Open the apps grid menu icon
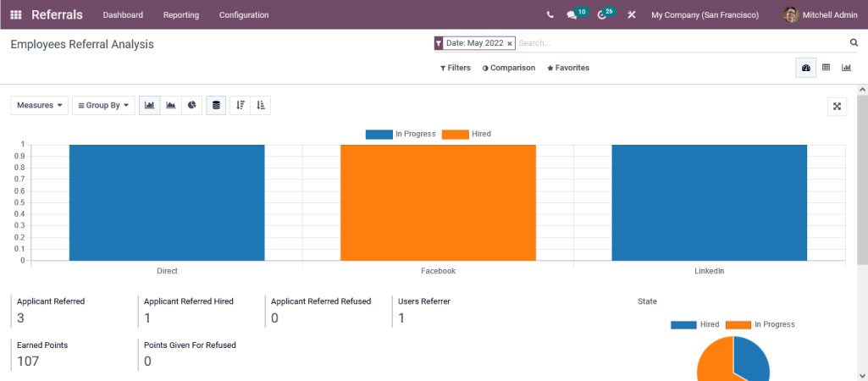Screen dimensions: 868x381 tap(16, 15)
